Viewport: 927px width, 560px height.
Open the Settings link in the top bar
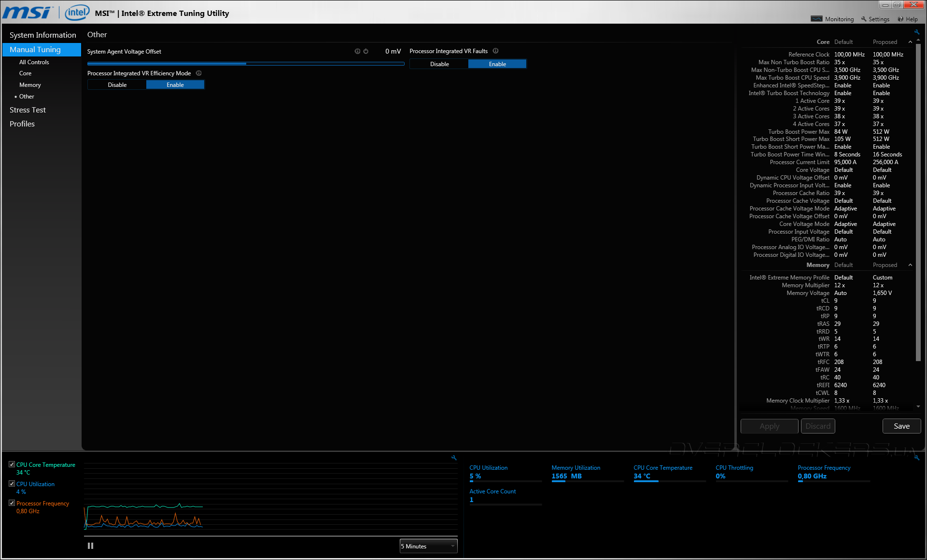pyautogui.click(x=875, y=19)
